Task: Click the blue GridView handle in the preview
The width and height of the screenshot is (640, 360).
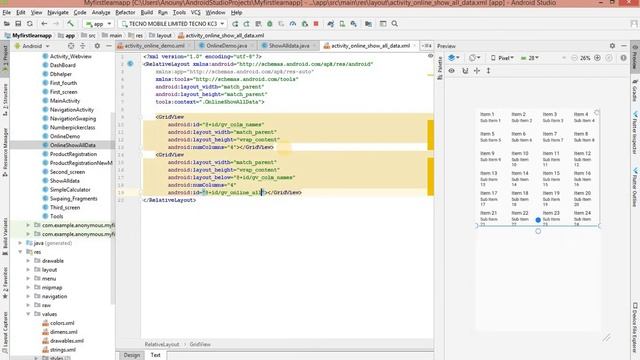Action: point(538,220)
